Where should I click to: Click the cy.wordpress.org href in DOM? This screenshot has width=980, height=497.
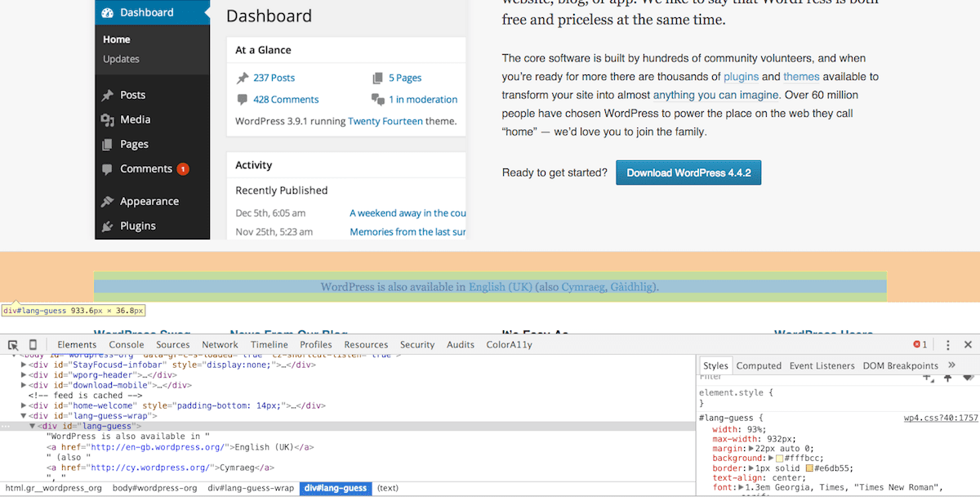click(x=151, y=468)
